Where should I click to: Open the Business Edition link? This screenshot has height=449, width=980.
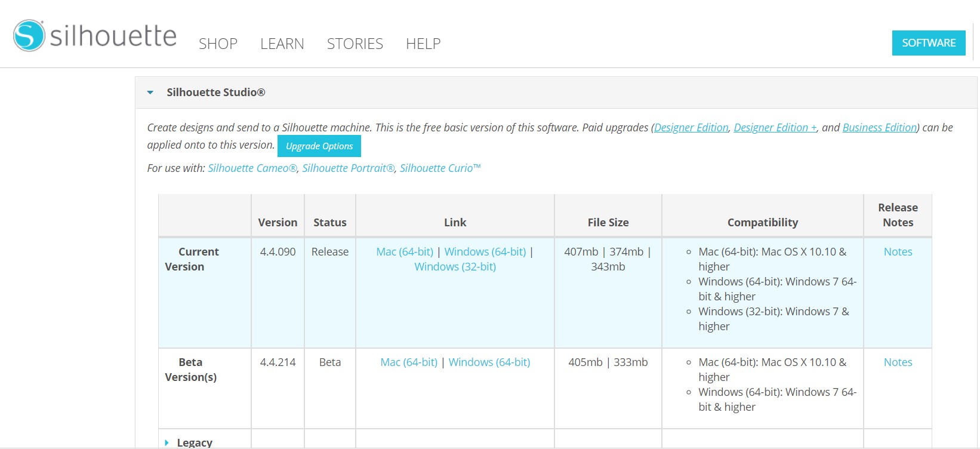(x=879, y=128)
